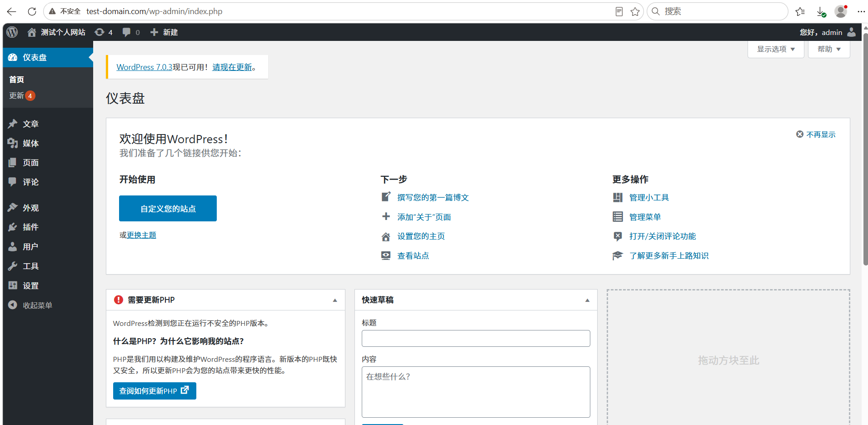868x425 pixels.
Task: Collapse the 需要更新PHP panel arrow
Action: pos(335,300)
